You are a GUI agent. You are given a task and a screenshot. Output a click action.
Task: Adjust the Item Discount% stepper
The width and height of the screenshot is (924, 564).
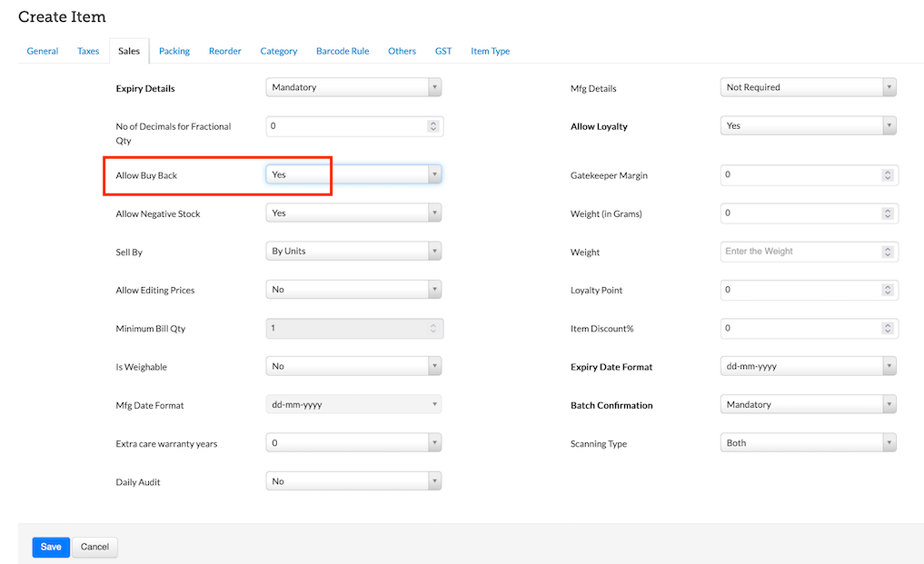coord(888,329)
